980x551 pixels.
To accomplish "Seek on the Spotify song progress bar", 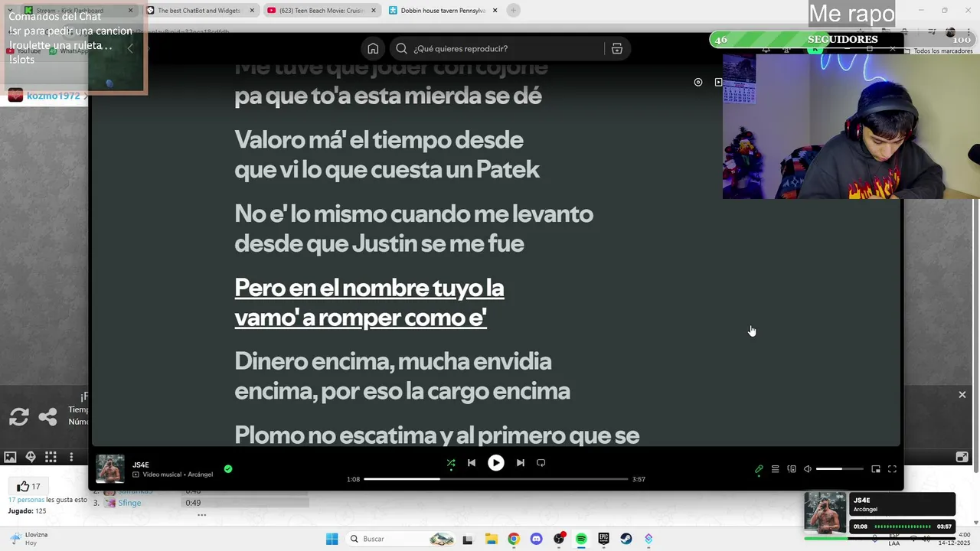I will point(495,479).
